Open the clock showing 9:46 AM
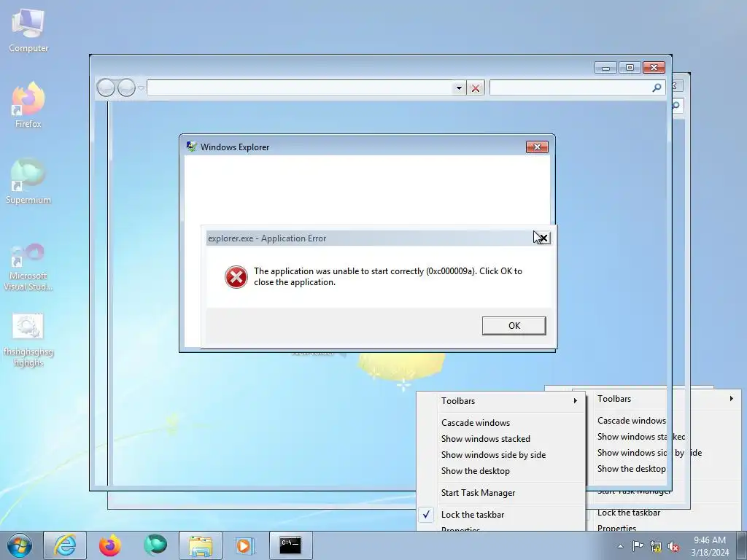Viewport: 747px width, 560px height. tap(710, 546)
